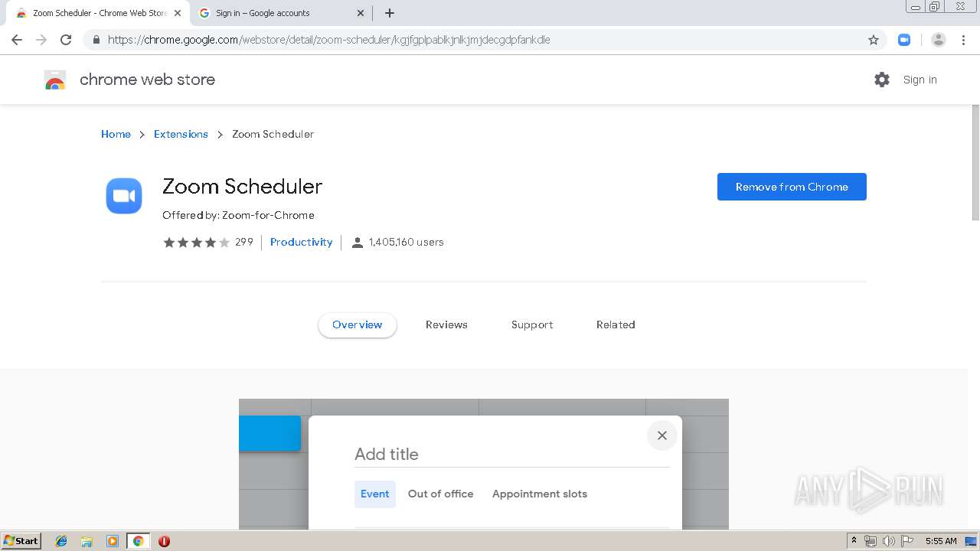This screenshot has height=551, width=980.
Task: Open media player from taskbar
Action: (x=113, y=541)
